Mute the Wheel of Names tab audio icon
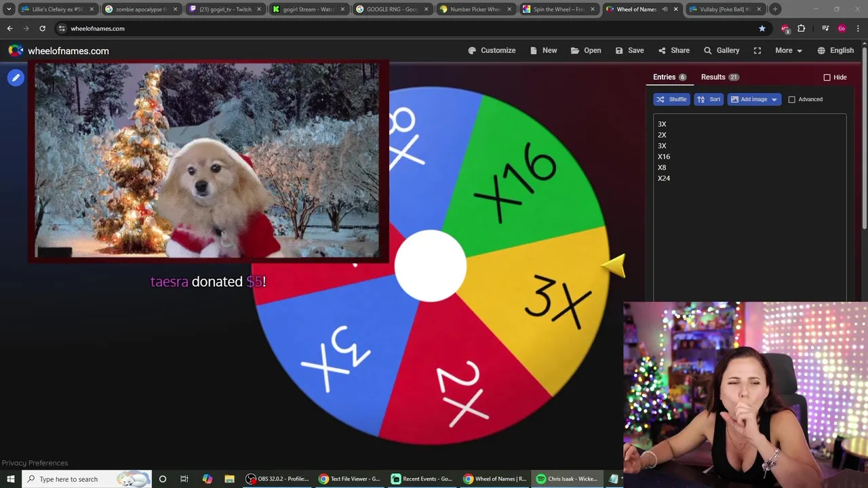 click(x=665, y=9)
